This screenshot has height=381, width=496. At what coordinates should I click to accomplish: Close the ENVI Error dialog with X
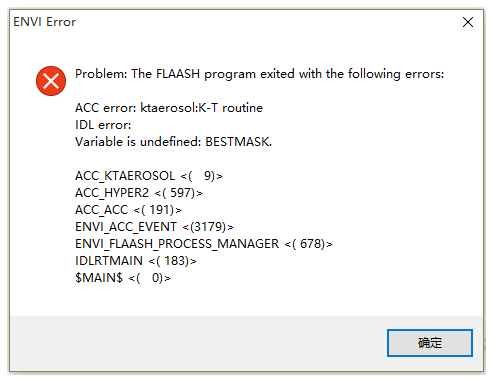pos(468,22)
